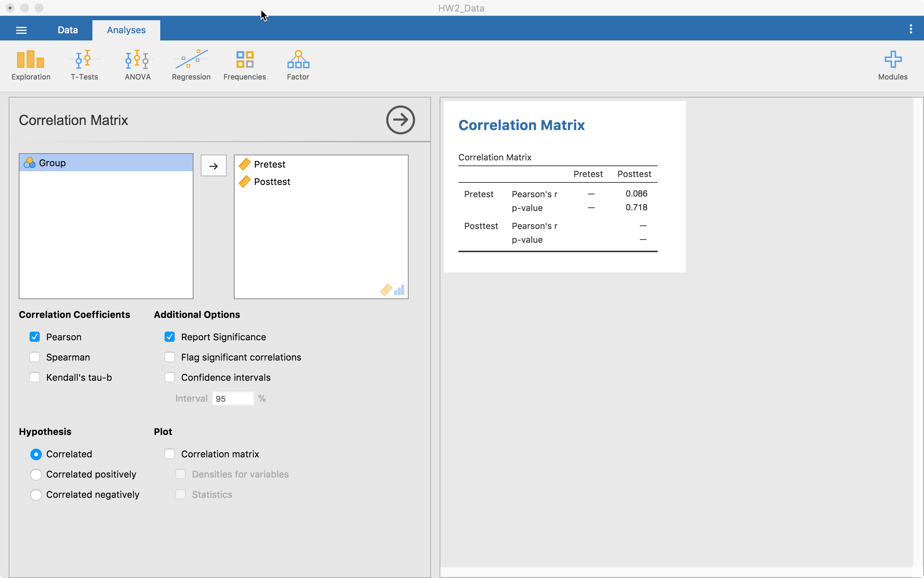The image size is (924, 578).
Task: Enable Flag significant correlations
Action: tap(170, 357)
